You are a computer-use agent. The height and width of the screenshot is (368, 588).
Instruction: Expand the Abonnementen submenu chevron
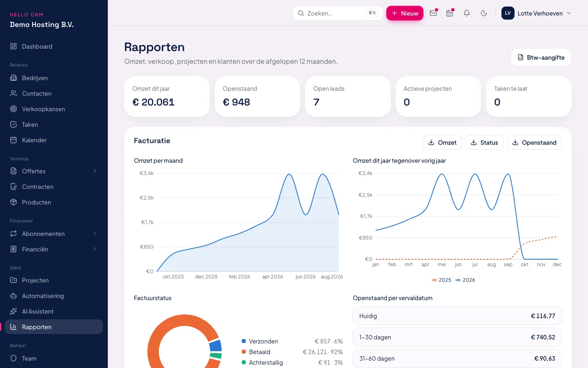pyautogui.click(x=95, y=233)
